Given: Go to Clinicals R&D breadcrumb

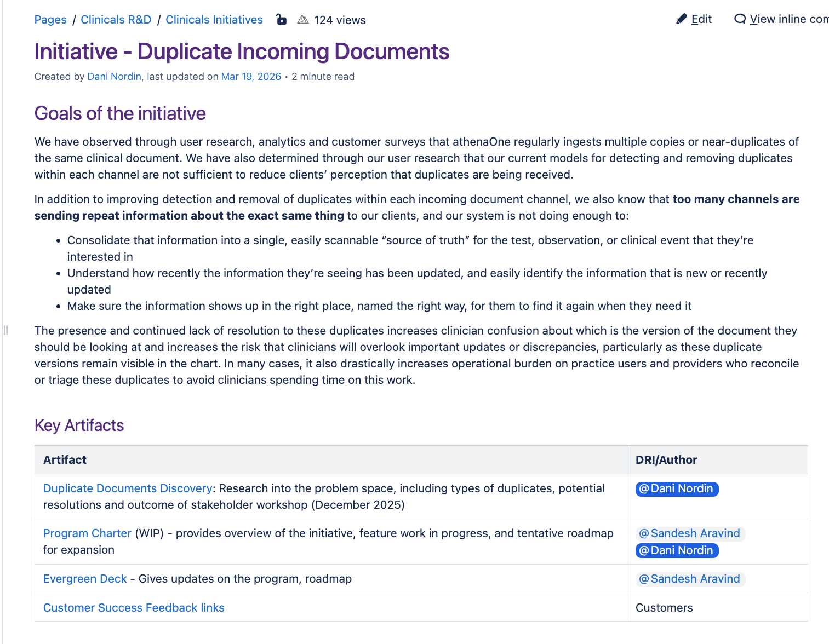Looking at the screenshot, I should click(x=116, y=20).
